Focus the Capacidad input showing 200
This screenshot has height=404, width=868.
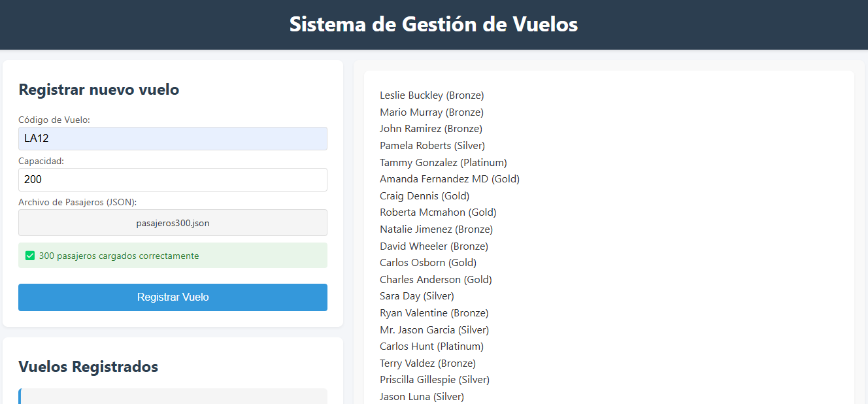point(173,180)
